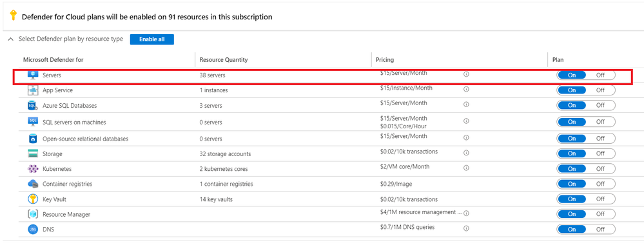Click the Key Vault icon
This screenshot has width=644, height=247.
33,199
